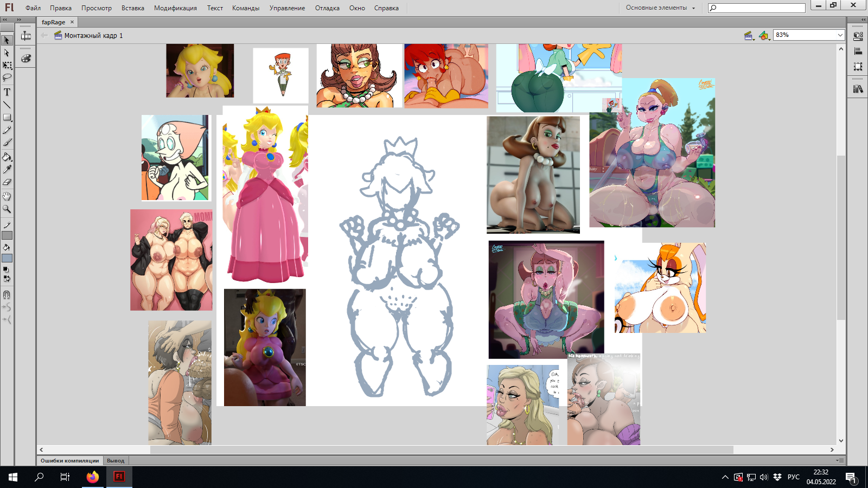The width and height of the screenshot is (868, 488).
Task: Open the Модификация menu
Action: pos(175,8)
